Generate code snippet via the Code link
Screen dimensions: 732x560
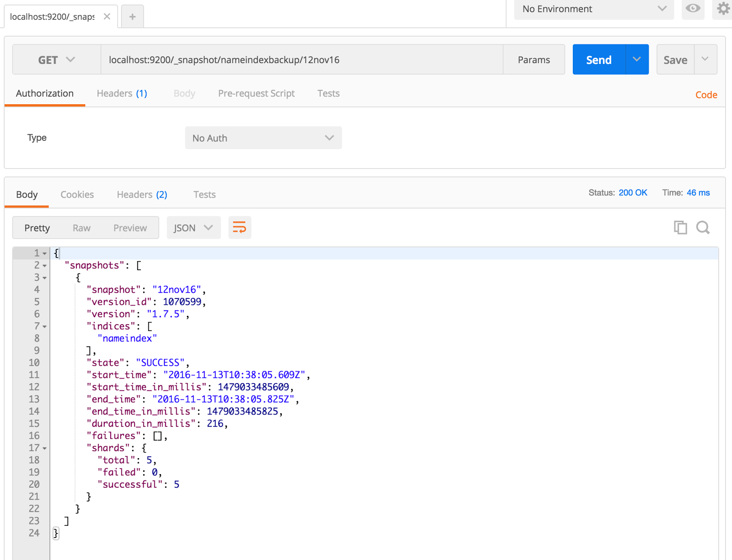[x=706, y=95]
